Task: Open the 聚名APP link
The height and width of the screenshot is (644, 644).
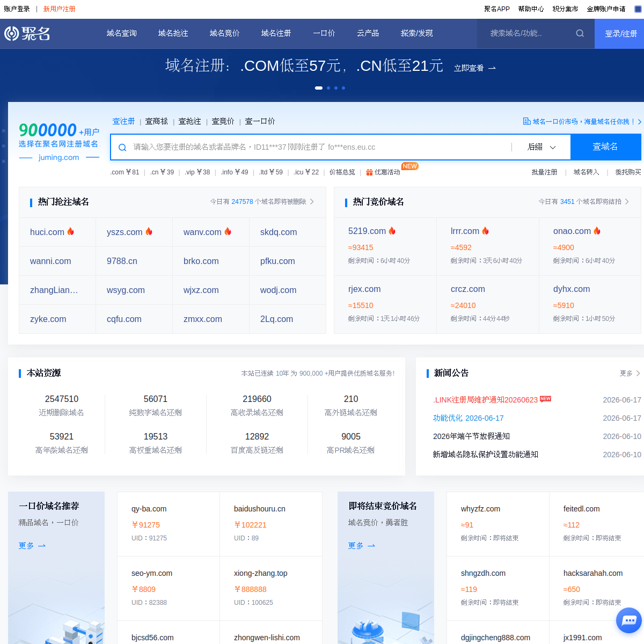Action: pos(497,9)
